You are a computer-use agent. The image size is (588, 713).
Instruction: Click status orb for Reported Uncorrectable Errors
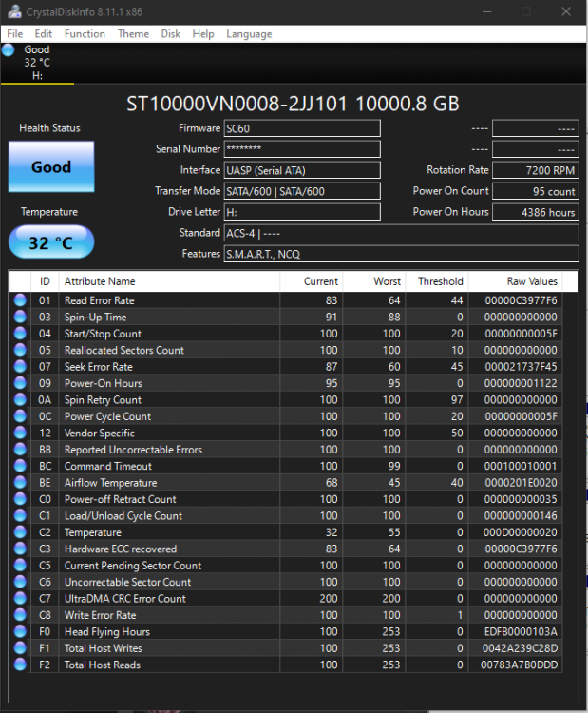[x=20, y=450]
